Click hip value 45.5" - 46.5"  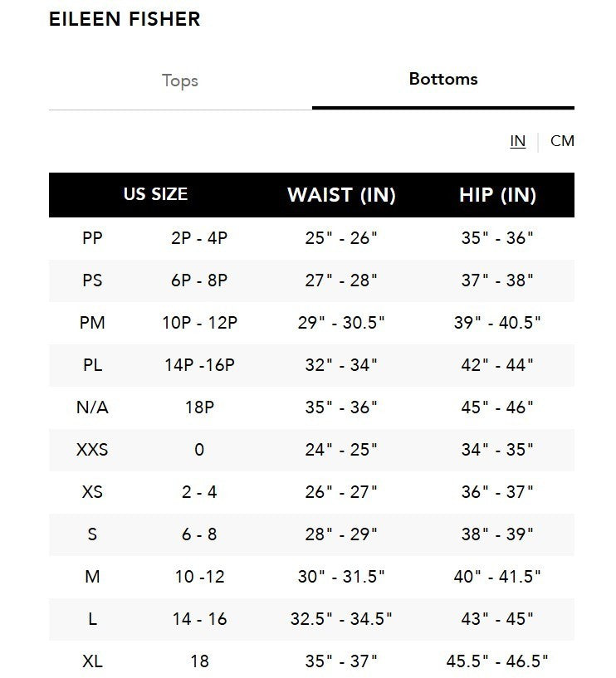pyautogui.click(x=497, y=661)
